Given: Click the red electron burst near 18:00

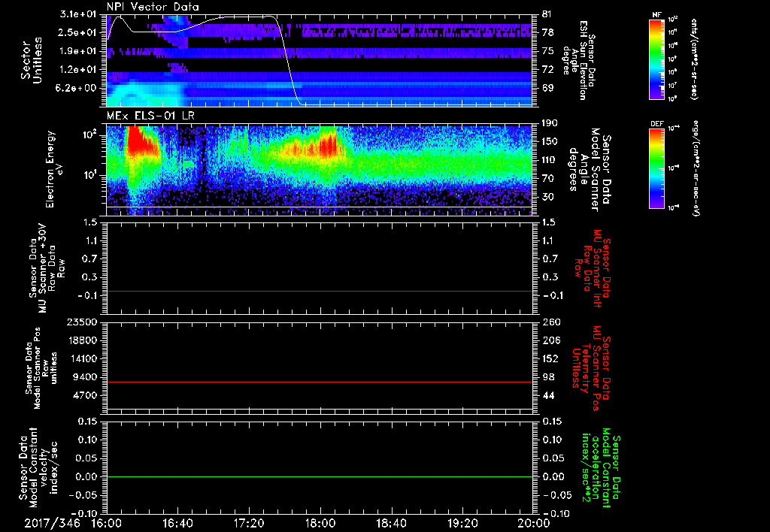Looking at the screenshot, I should pyautogui.click(x=327, y=146).
